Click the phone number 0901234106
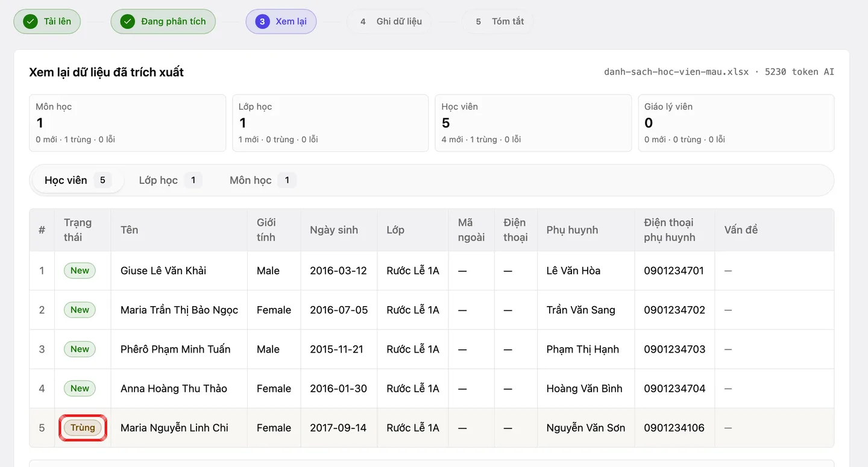This screenshot has width=868, height=467. coord(675,428)
